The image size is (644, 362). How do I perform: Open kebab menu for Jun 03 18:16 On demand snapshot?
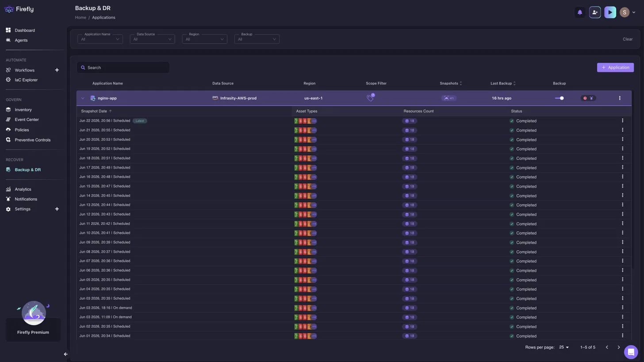(x=622, y=308)
